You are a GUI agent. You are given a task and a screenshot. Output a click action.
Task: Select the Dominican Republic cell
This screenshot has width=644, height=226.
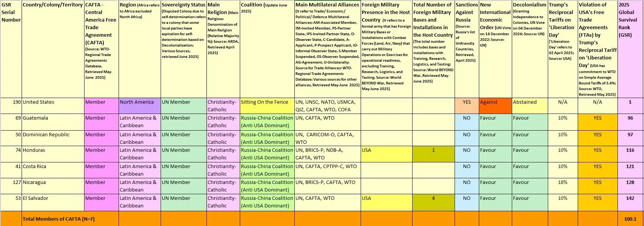[x=53, y=138]
